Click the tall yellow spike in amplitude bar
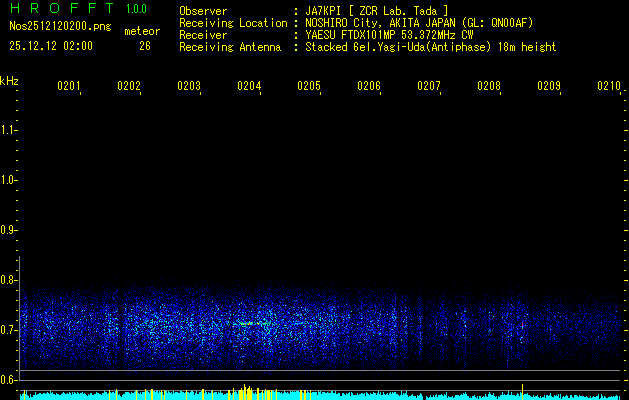629x400 pixels. pos(523,389)
